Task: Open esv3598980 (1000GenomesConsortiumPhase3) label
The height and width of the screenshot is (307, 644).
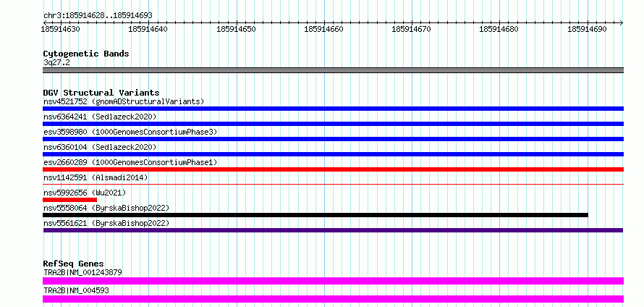Action: [x=130, y=132]
